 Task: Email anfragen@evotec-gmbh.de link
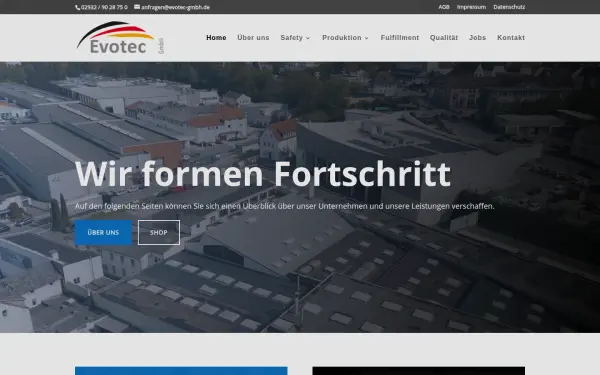click(x=175, y=7)
